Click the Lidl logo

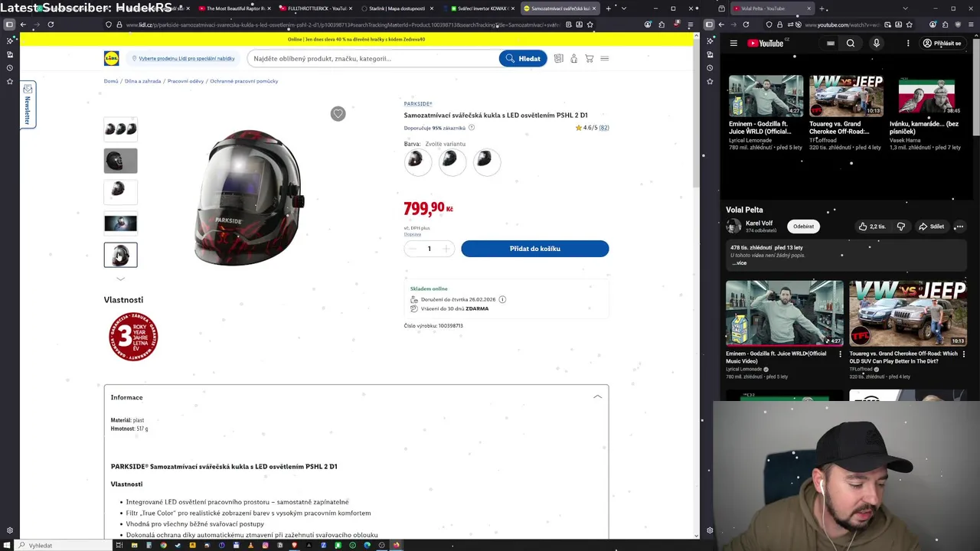coord(112,58)
